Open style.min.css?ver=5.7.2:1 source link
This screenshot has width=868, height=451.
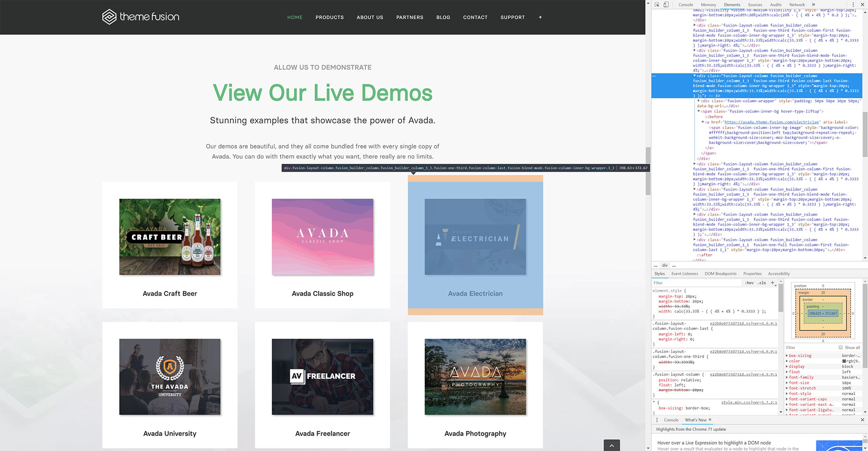(x=749, y=402)
